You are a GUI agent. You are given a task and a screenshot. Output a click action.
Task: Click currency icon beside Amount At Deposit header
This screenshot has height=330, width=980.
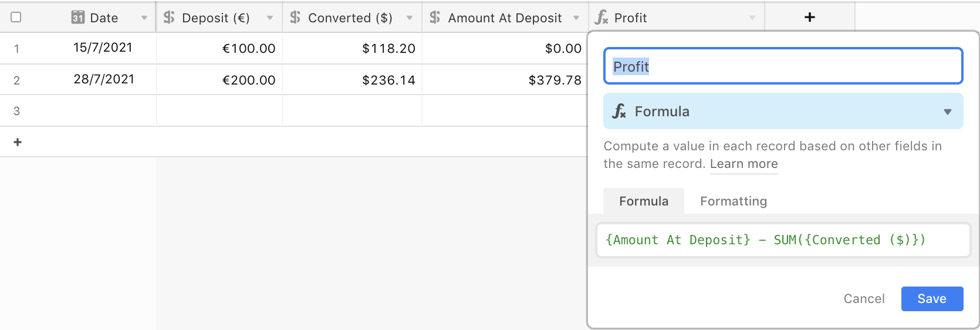click(x=435, y=18)
